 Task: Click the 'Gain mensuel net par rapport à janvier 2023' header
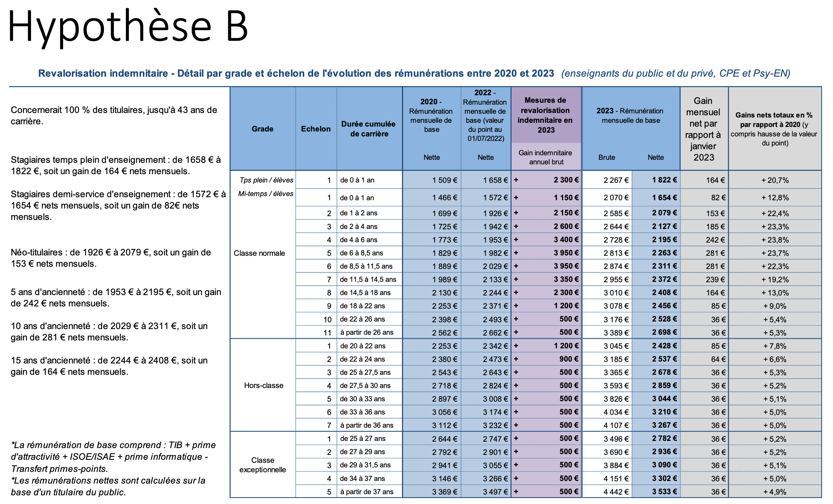click(x=703, y=129)
